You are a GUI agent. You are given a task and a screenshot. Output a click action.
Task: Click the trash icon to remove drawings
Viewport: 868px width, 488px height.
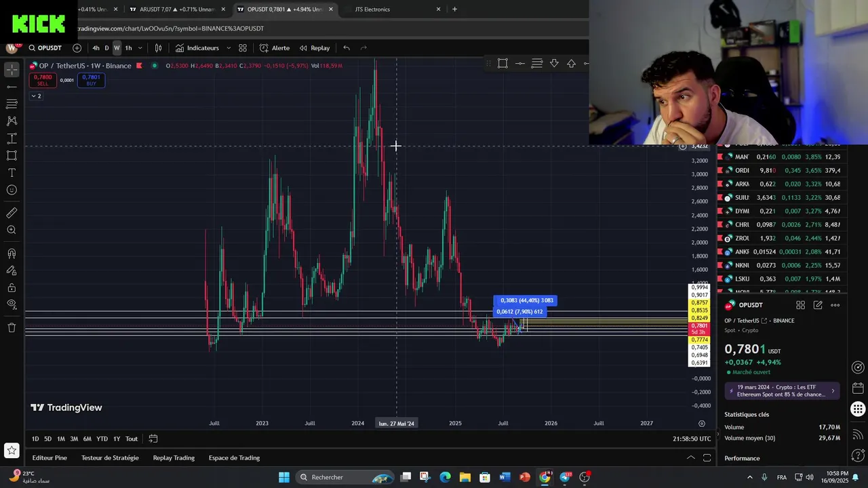point(12,327)
